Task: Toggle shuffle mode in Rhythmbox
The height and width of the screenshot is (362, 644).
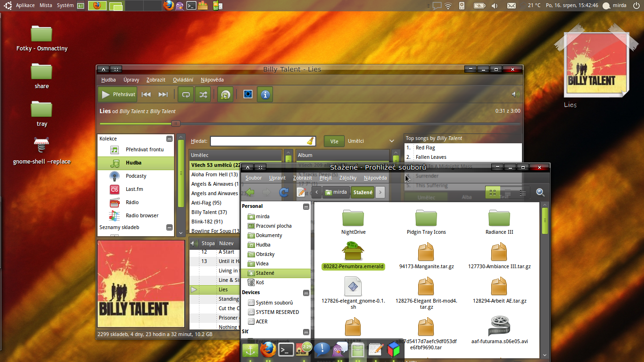Action: pyautogui.click(x=203, y=95)
